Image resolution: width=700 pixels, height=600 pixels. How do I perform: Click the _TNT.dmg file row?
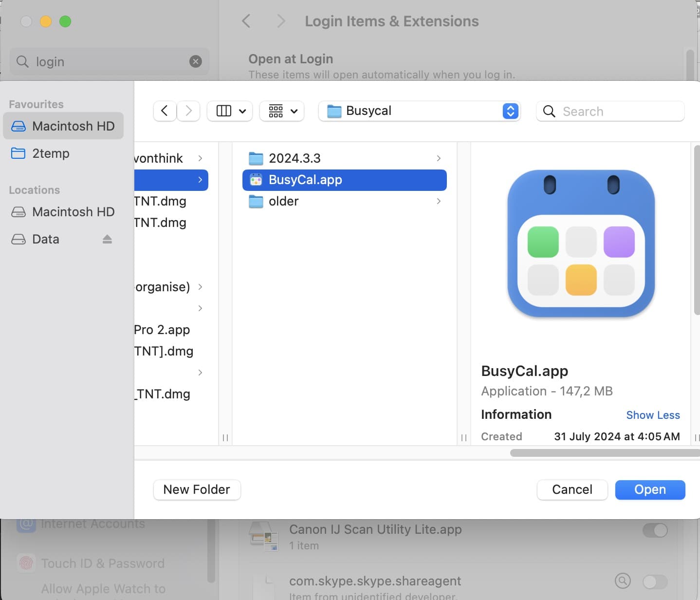[x=171, y=394]
